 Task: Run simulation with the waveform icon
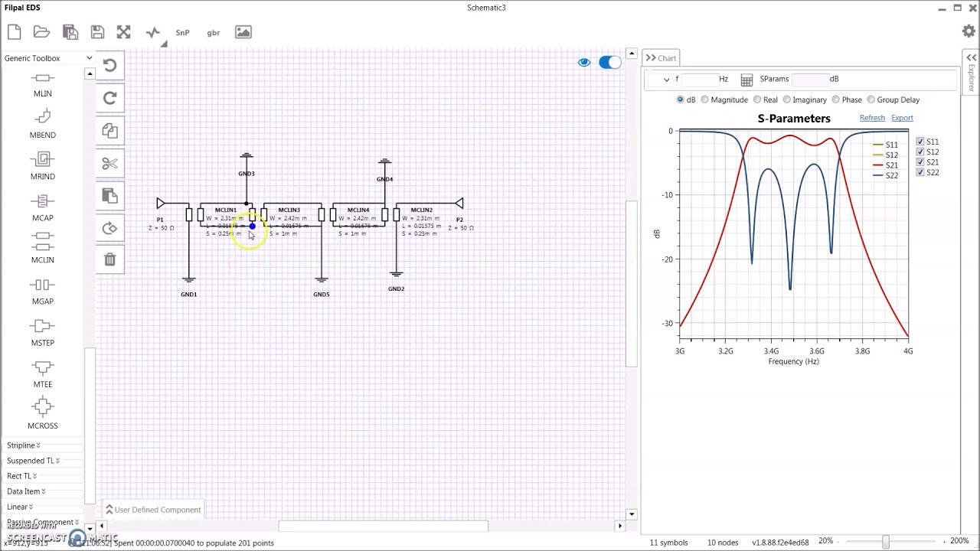point(153,32)
